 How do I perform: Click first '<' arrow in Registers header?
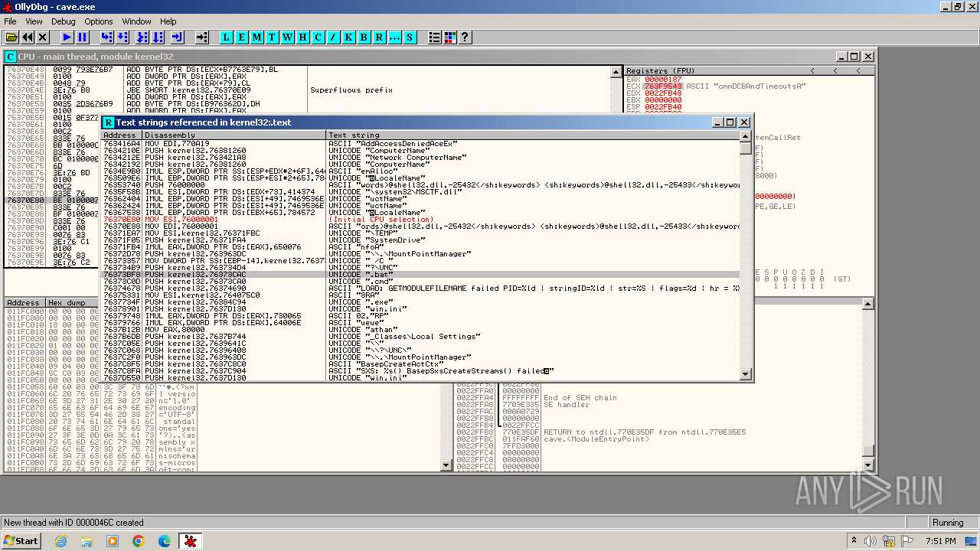[813, 70]
